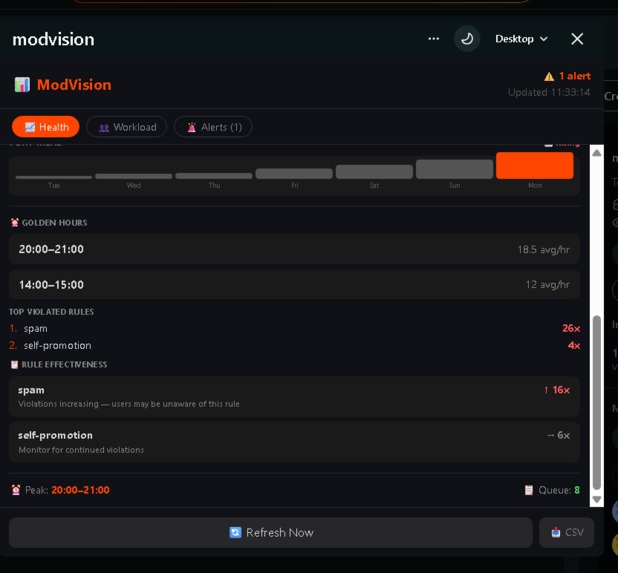Screen dimensions: 618x573
Task: Click the 12 avg/hr value
Action: tap(547, 285)
